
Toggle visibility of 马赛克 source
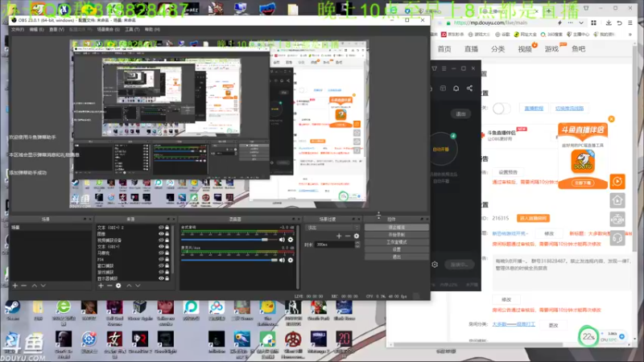161,253
